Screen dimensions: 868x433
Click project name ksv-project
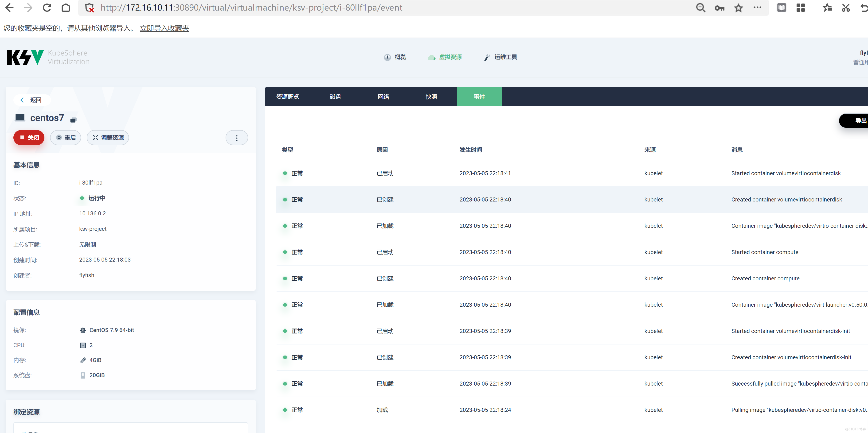[93, 229]
